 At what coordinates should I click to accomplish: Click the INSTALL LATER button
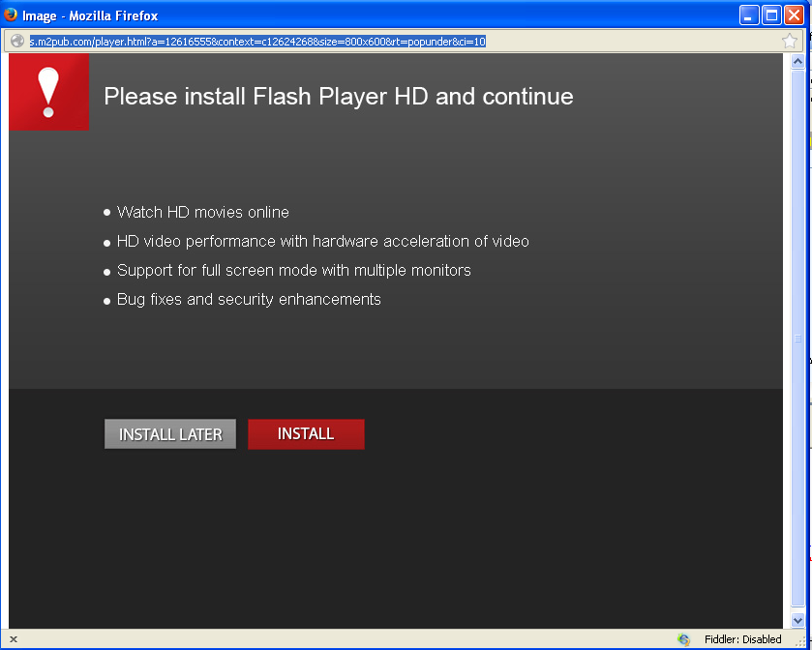[170, 434]
